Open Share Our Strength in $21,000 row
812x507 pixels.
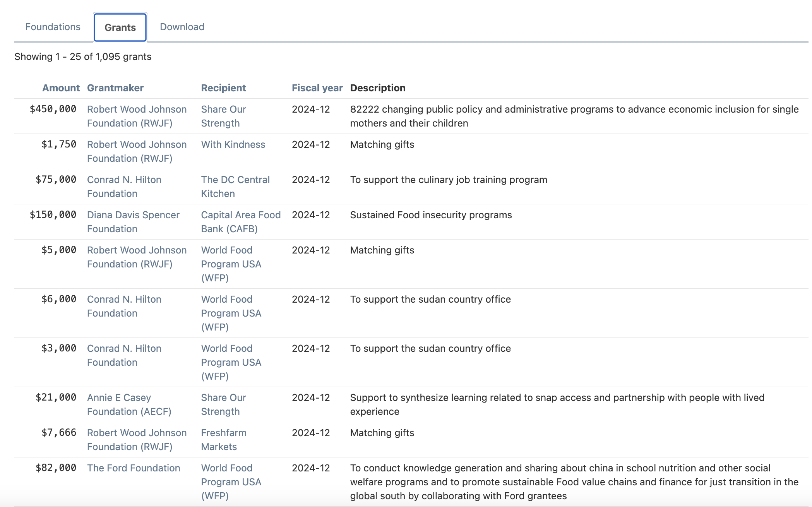[x=223, y=404]
